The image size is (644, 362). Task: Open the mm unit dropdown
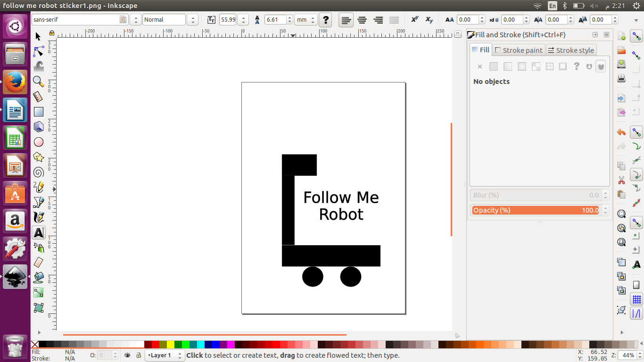click(x=306, y=20)
